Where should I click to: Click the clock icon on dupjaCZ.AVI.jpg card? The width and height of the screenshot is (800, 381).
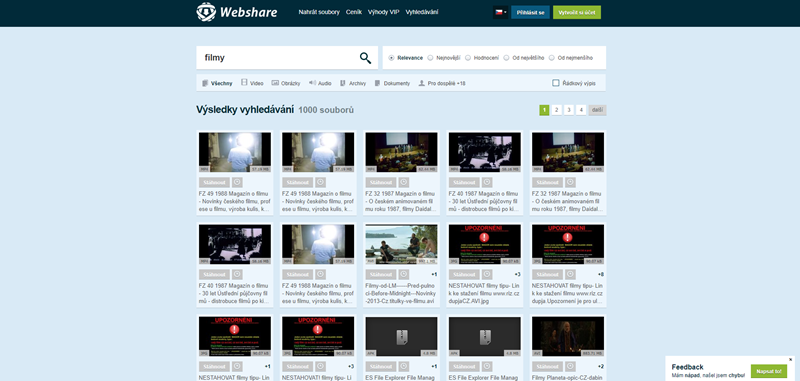tap(487, 274)
